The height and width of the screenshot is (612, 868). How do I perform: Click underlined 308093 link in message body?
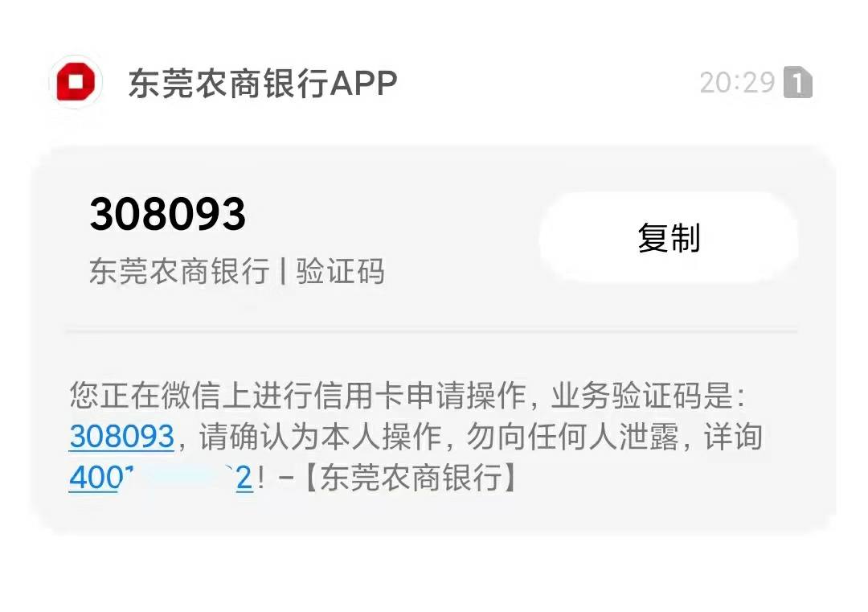point(122,437)
